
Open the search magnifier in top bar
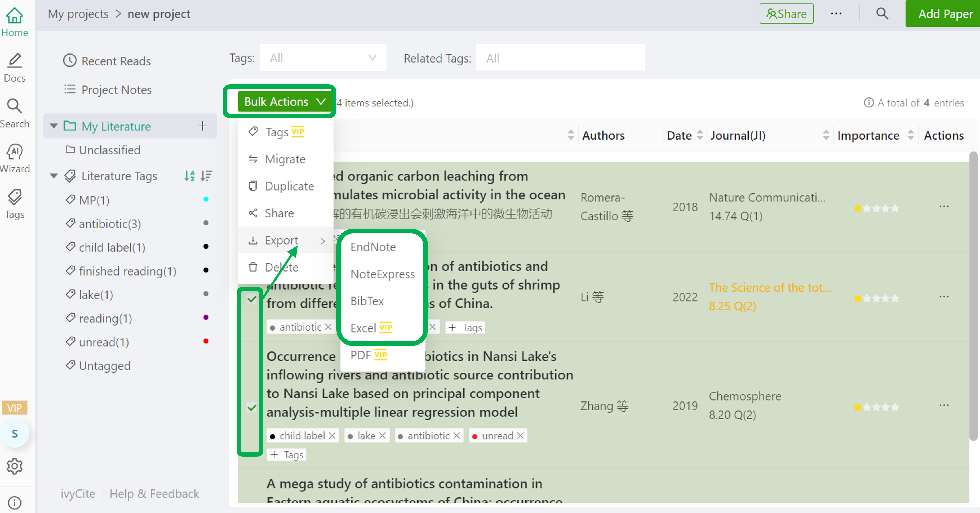[x=882, y=14]
